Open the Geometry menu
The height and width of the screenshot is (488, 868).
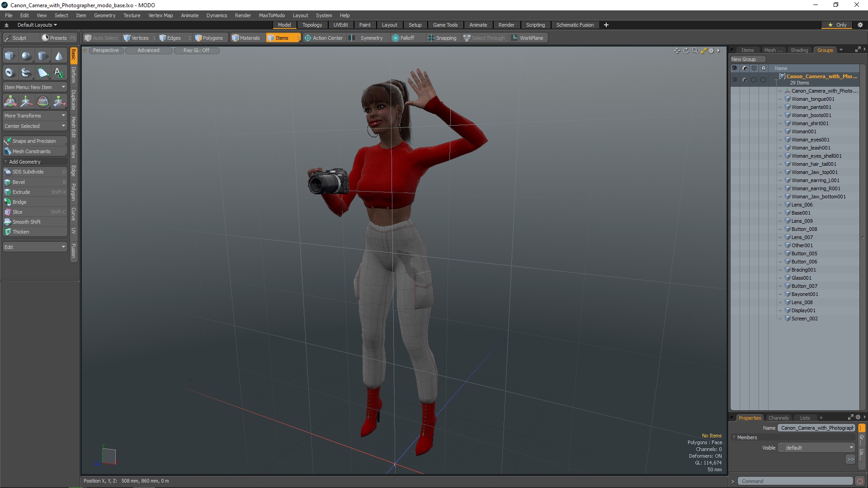pos(104,15)
